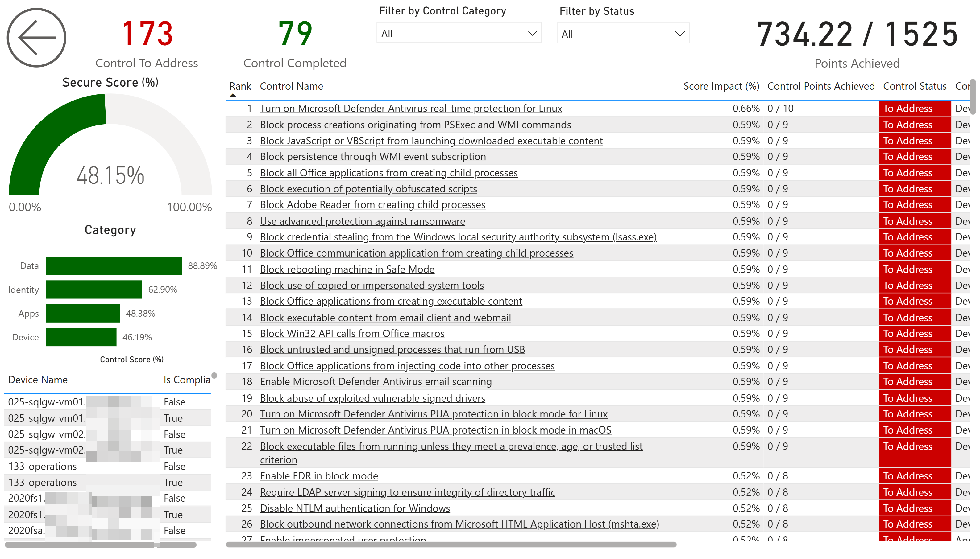The width and height of the screenshot is (980, 559).
Task: Open the Filter by Control Category dropdown
Action: [459, 33]
